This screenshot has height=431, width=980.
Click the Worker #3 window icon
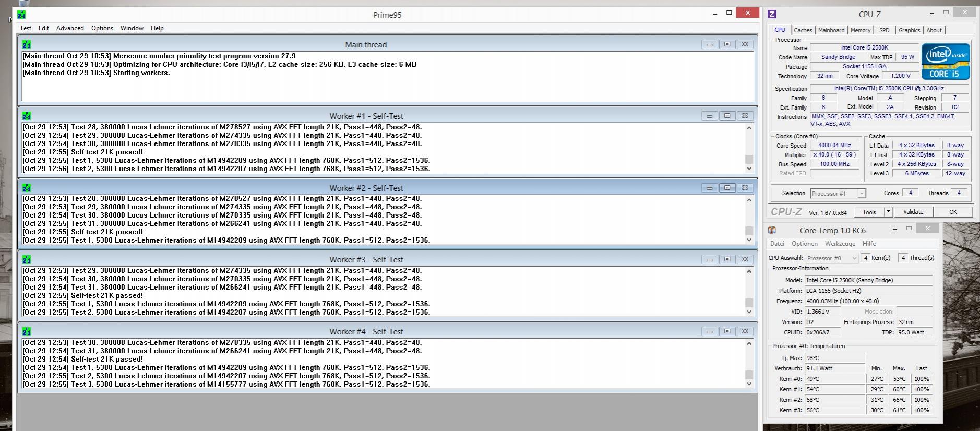[27, 259]
